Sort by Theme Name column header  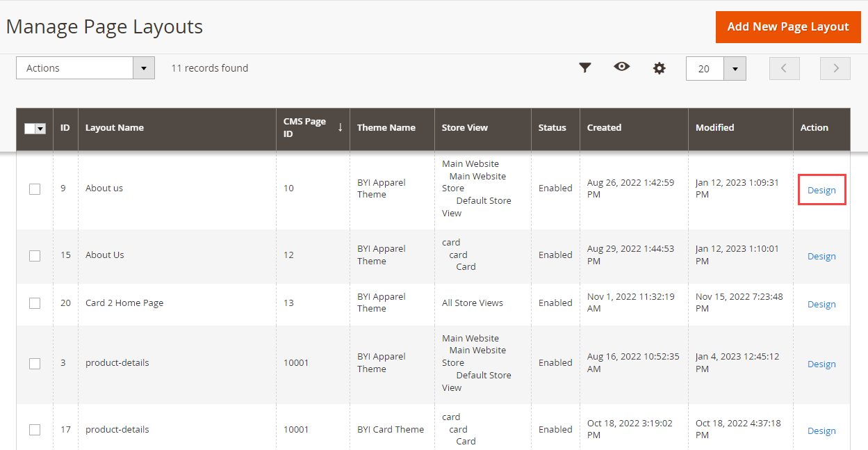[386, 128]
